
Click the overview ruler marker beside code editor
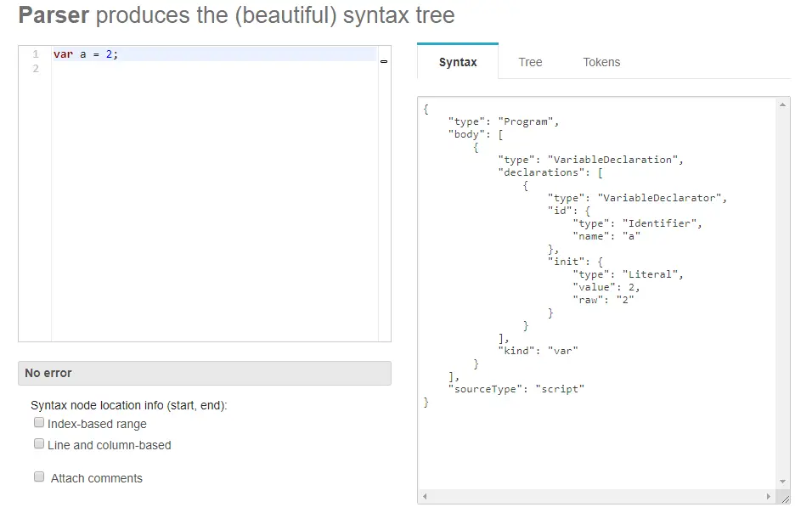tap(384, 61)
